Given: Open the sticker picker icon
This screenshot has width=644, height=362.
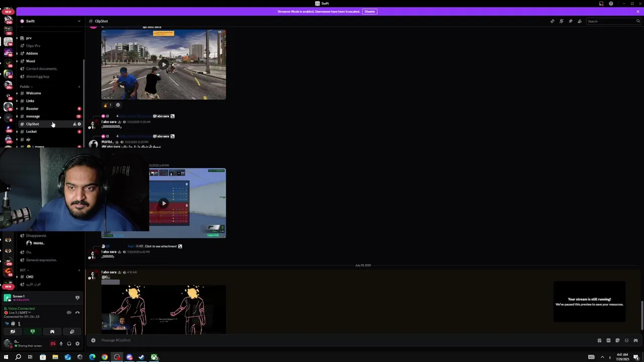Looking at the screenshot, I should pos(617,340).
